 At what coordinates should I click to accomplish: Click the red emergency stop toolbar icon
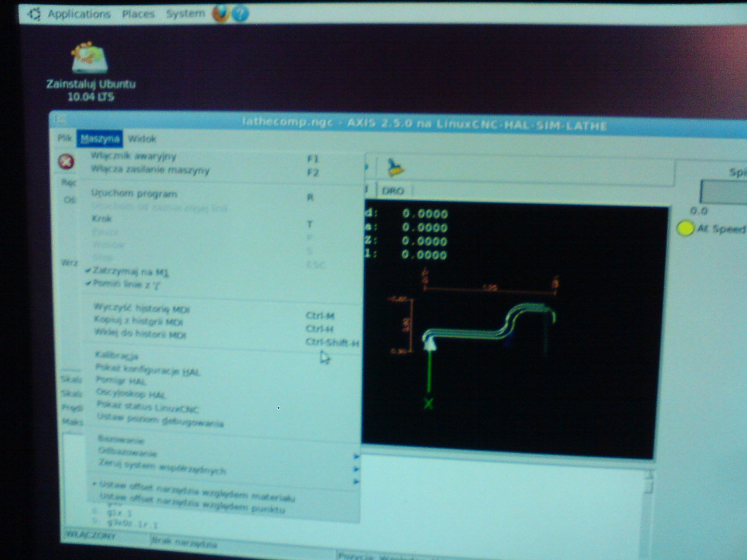[x=67, y=162]
